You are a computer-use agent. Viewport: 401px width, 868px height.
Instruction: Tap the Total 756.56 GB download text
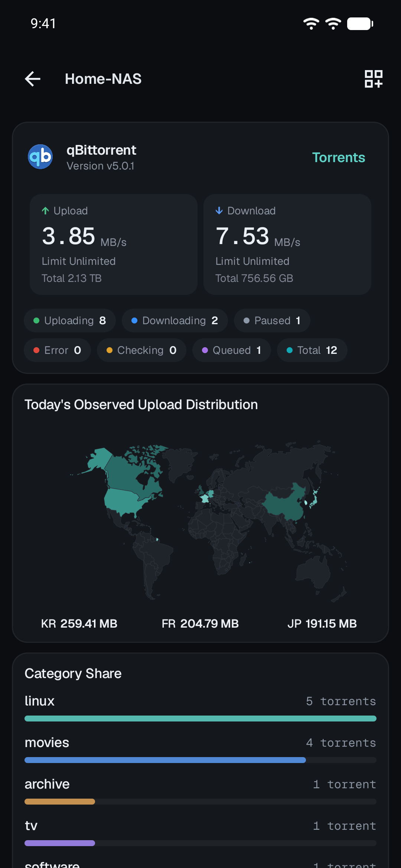point(254,278)
